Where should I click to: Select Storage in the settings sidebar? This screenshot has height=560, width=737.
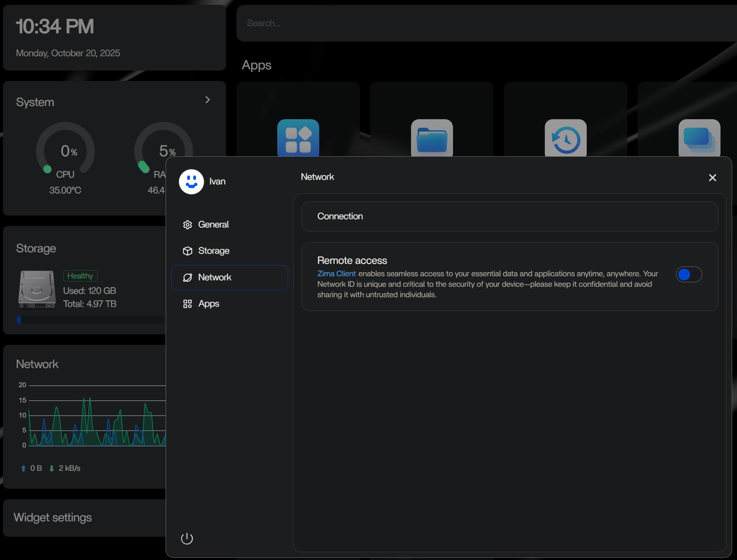click(214, 251)
